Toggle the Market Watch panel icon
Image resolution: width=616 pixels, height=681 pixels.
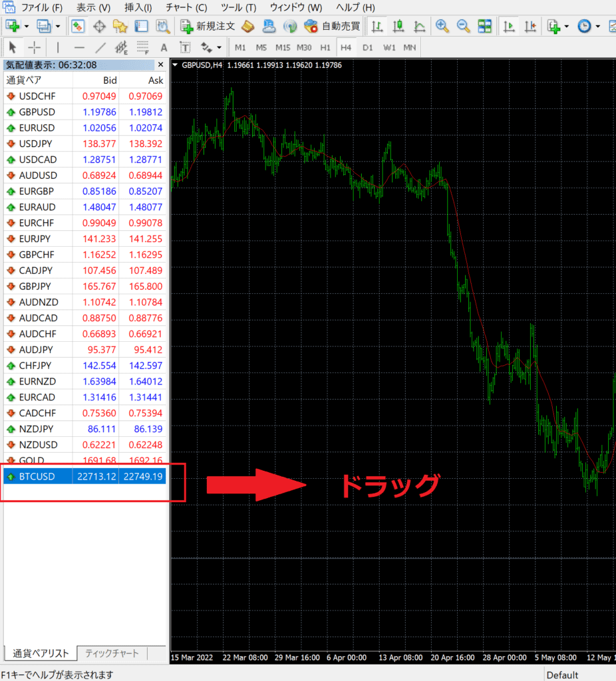pyautogui.click(x=78, y=27)
